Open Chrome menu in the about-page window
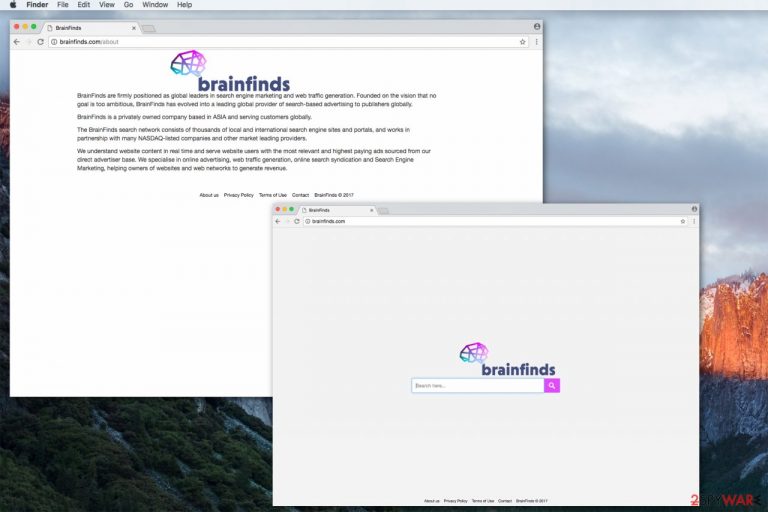Image resolution: width=768 pixels, height=512 pixels. (x=536, y=42)
